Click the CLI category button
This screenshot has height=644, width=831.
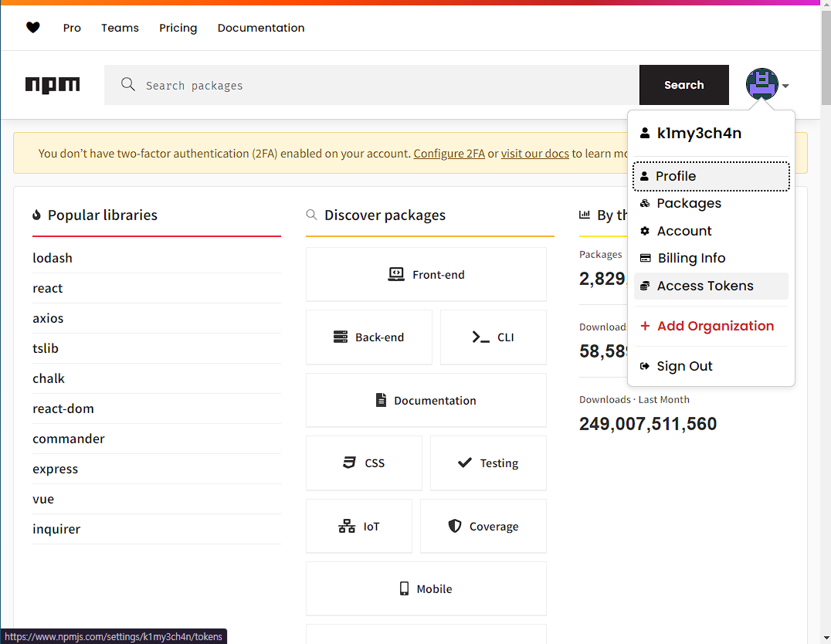[493, 337]
